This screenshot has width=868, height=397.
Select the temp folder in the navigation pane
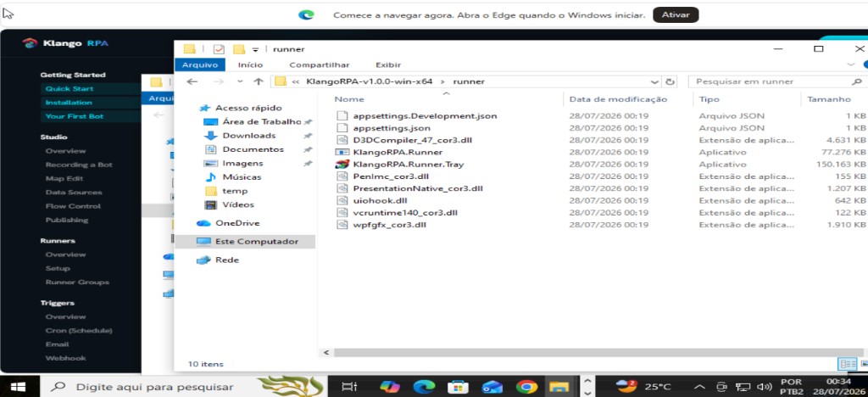pyautogui.click(x=235, y=191)
